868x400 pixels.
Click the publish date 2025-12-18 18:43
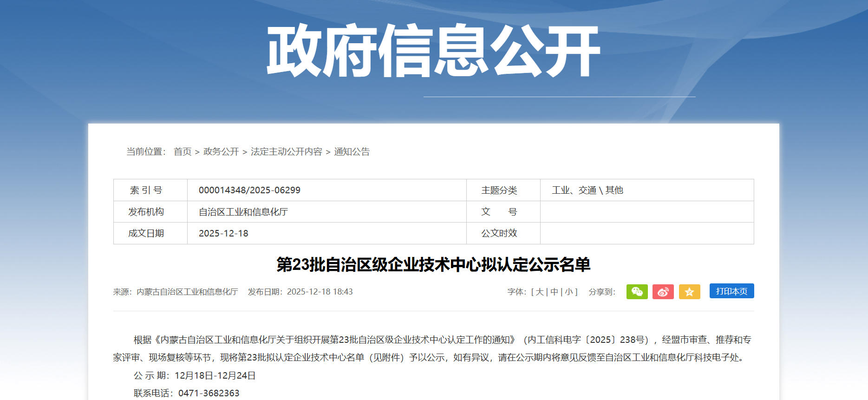pos(320,292)
